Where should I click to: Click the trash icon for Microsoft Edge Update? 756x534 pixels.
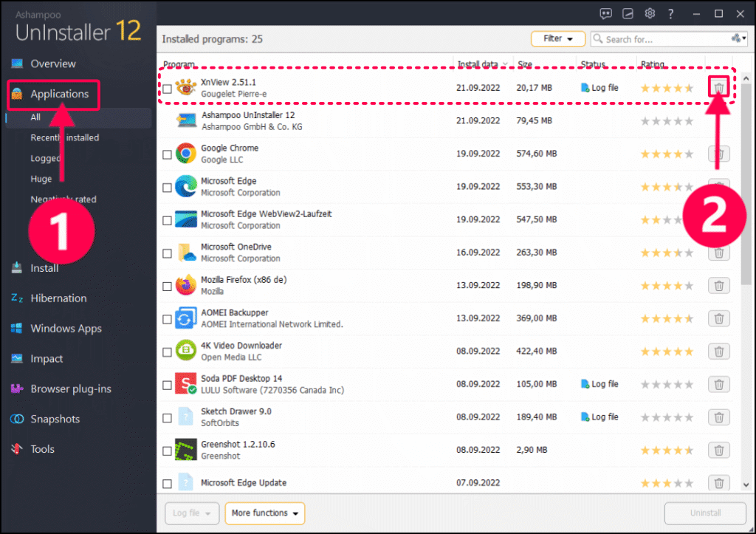(719, 483)
